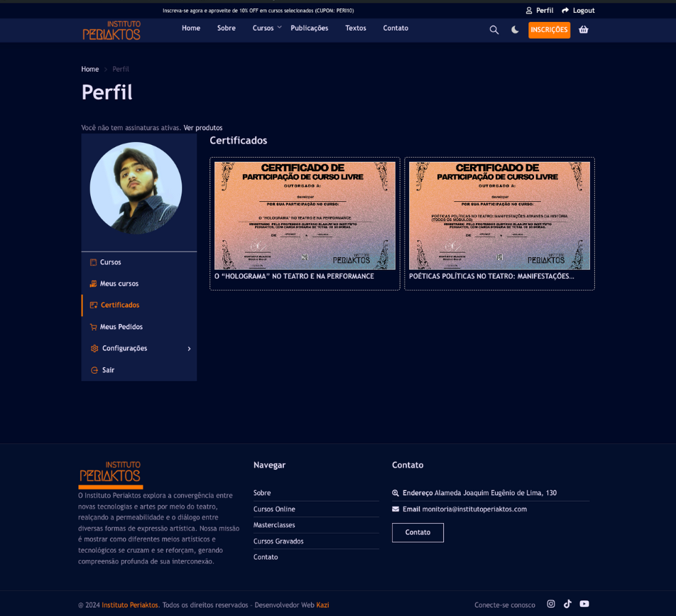Select Meus cursos in the sidebar
The width and height of the screenshot is (676, 616).
(x=119, y=284)
